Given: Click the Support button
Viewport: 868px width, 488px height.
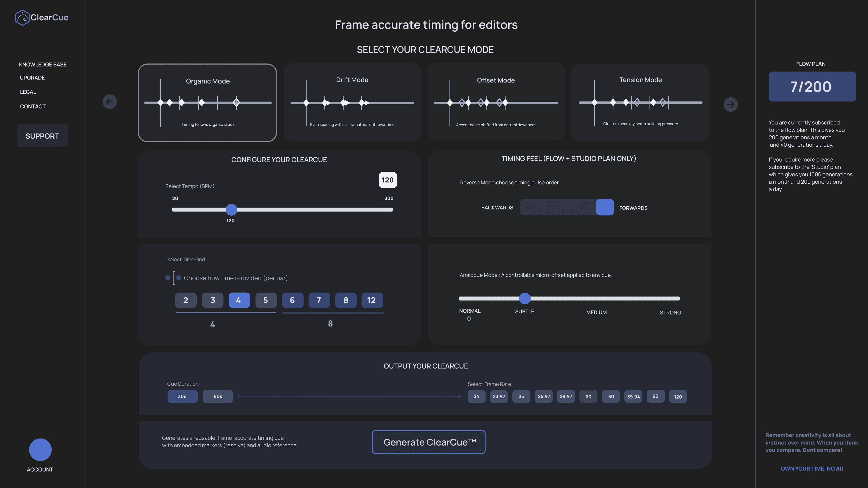Looking at the screenshot, I should (42, 136).
